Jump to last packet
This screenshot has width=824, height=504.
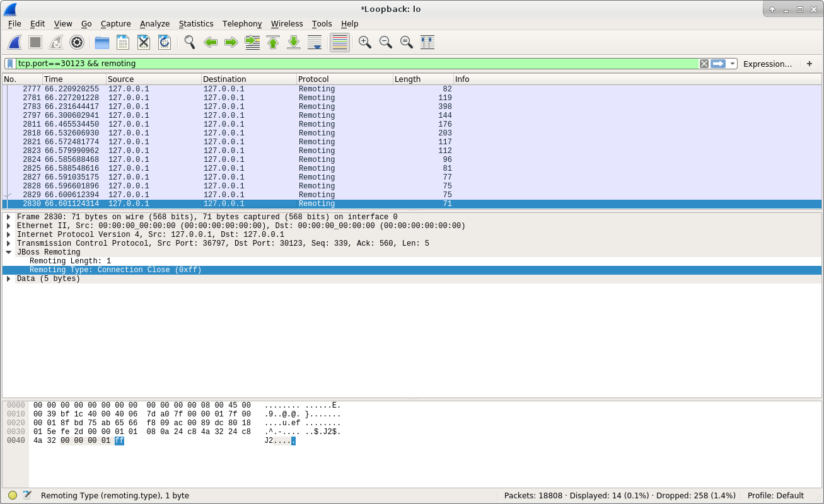click(294, 43)
